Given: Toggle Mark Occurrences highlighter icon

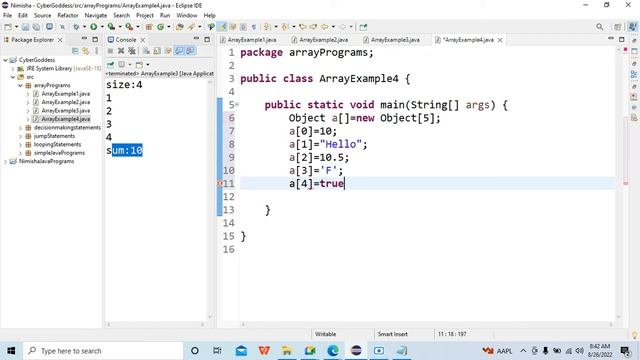Looking at the screenshot, I should click(222, 27).
